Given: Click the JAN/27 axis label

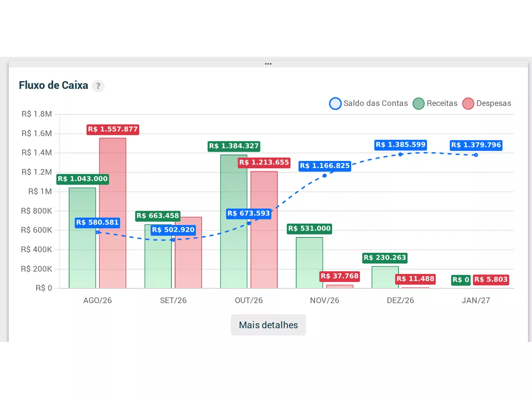Looking at the screenshot, I should pyautogui.click(x=476, y=300).
